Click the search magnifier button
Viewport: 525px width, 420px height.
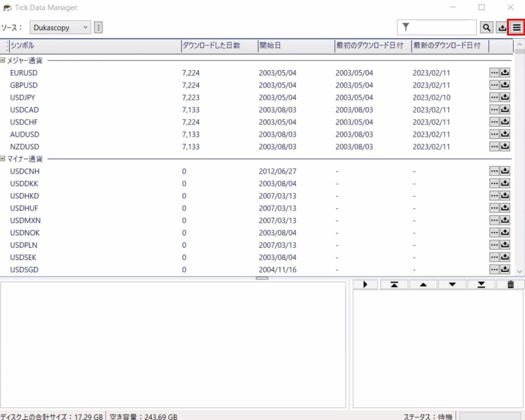[x=487, y=28]
